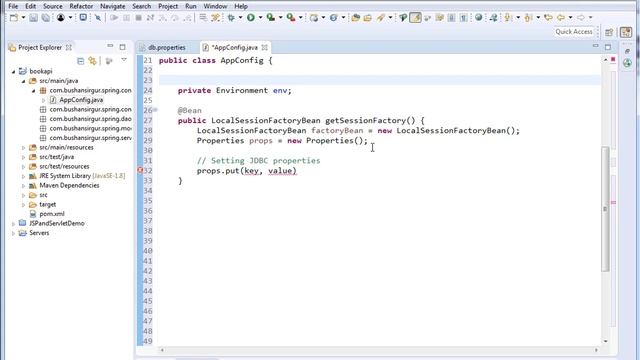Viewport: 640px width, 360px height.
Task: Click the Open Task folder icon
Action: (x=367, y=18)
